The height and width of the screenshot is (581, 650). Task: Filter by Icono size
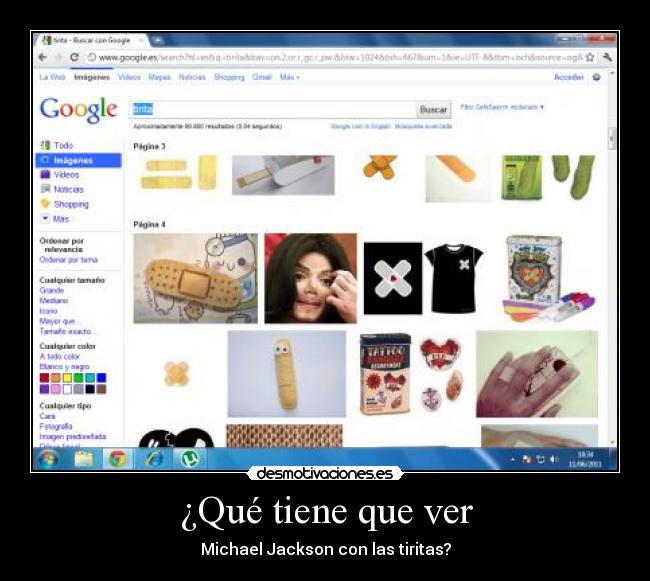point(49,311)
